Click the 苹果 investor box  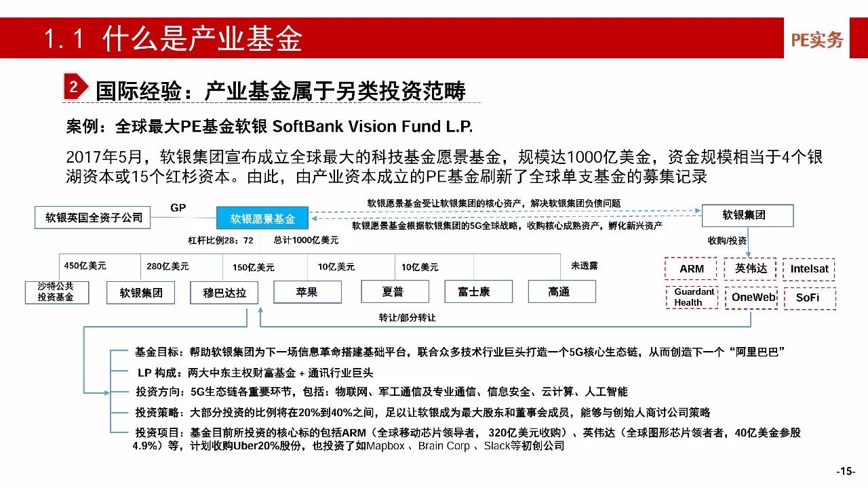click(307, 292)
